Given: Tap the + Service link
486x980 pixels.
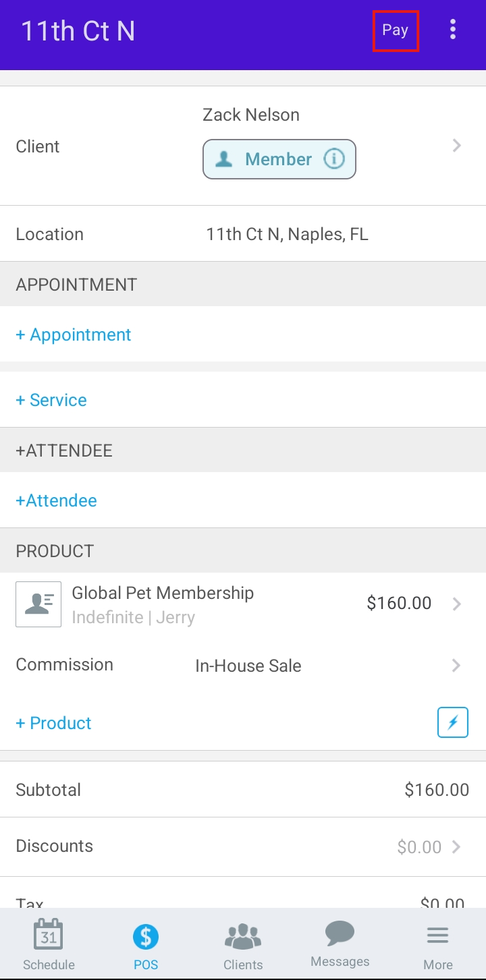Looking at the screenshot, I should pyautogui.click(x=51, y=400).
